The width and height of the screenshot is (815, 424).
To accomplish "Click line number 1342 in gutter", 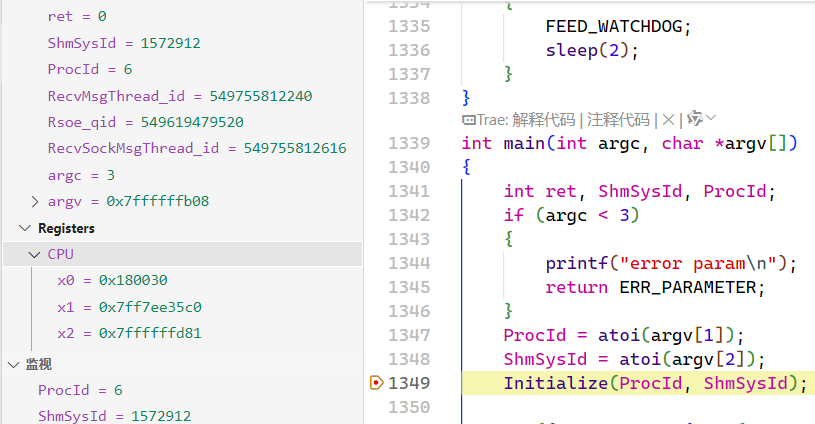I will tap(409, 215).
